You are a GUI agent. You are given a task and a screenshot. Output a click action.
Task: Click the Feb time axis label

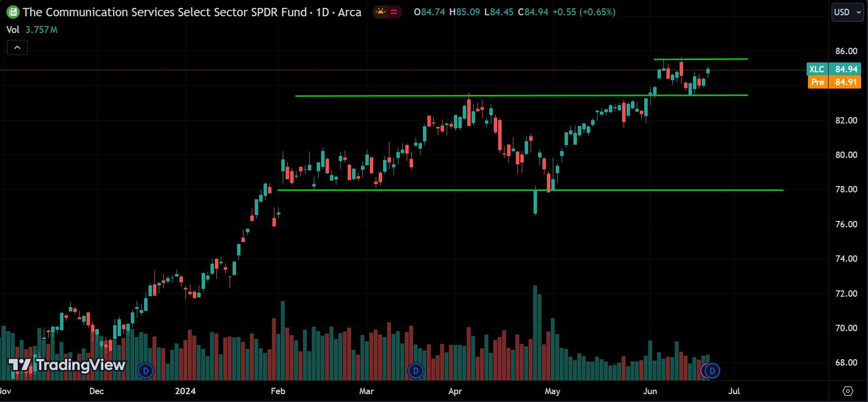click(278, 391)
